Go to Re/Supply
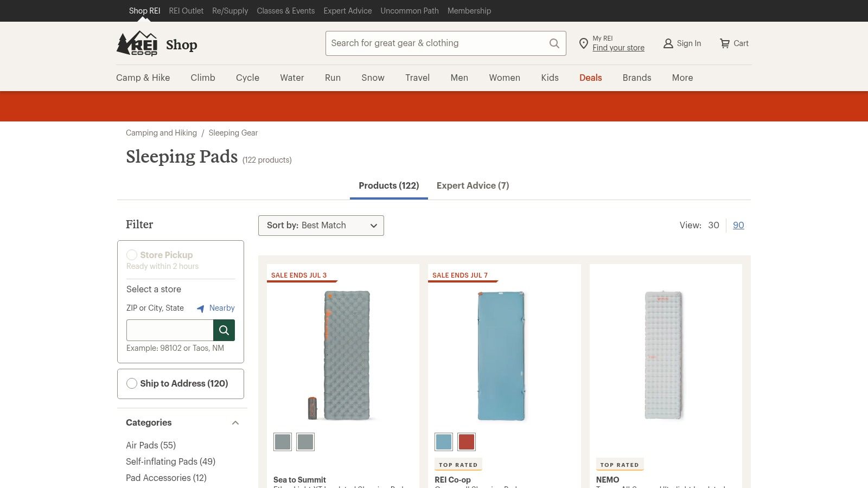This screenshot has width=868, height=488. pyautogui.click(x=230, y=11)
